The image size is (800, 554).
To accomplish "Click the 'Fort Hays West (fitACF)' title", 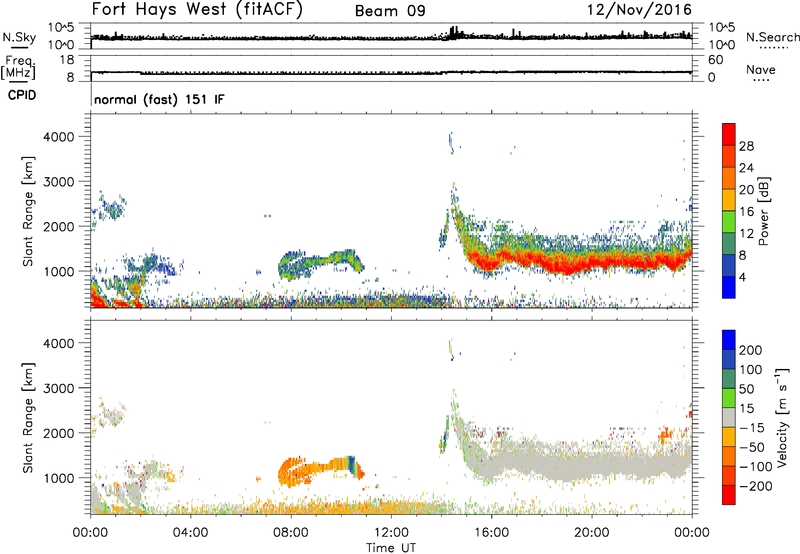I will click(x=196, y=10).
